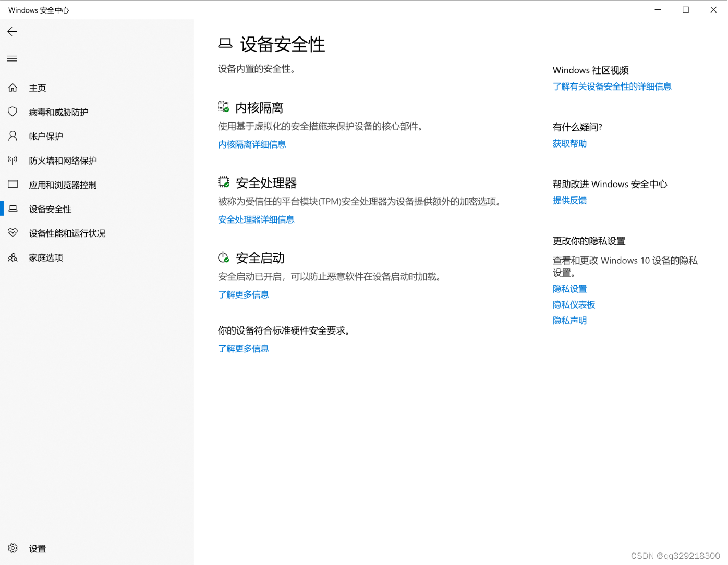Close the Windows 安全中心 window
728x565 pixels.
(x=713, y=10)
